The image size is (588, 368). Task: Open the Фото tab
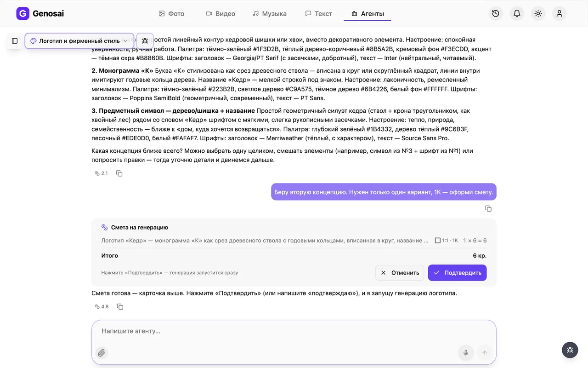pos(171,14)
